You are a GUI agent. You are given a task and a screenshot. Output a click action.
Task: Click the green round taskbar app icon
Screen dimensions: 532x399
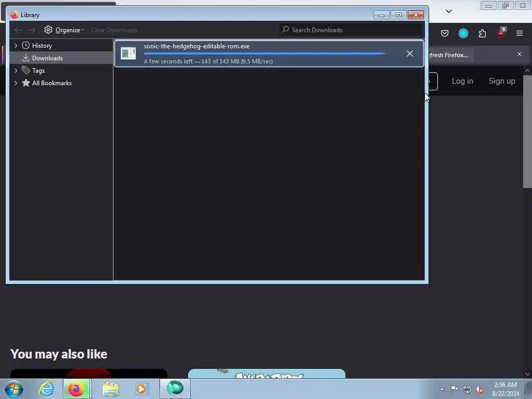(175, 389)
